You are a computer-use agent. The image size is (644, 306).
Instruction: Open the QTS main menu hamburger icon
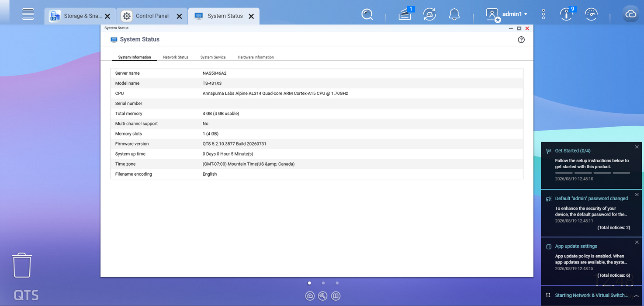click(28, 14)
